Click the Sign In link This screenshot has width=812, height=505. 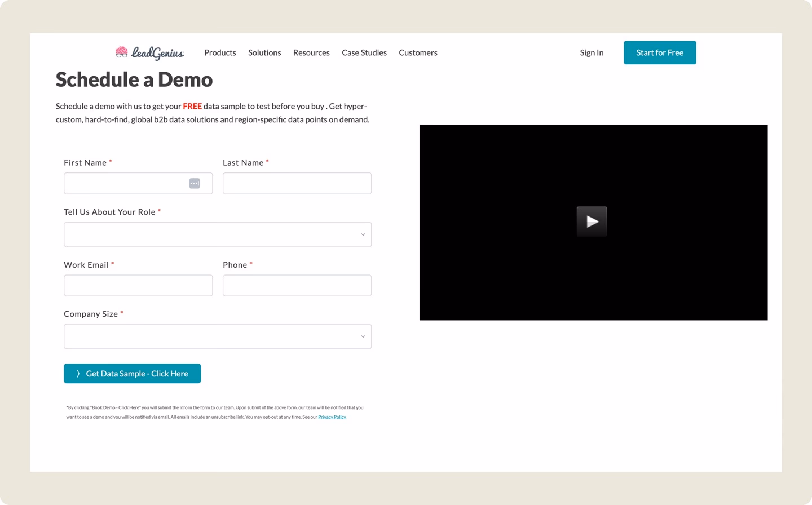(x=592, y=52)
